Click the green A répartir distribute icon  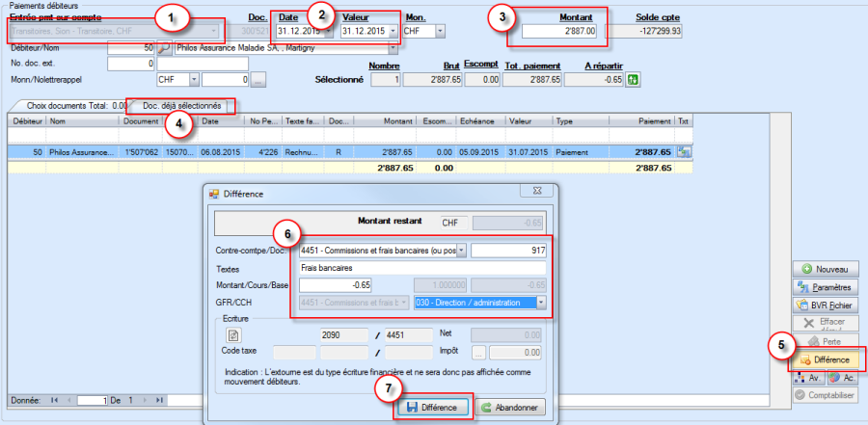tap(633, 80)
